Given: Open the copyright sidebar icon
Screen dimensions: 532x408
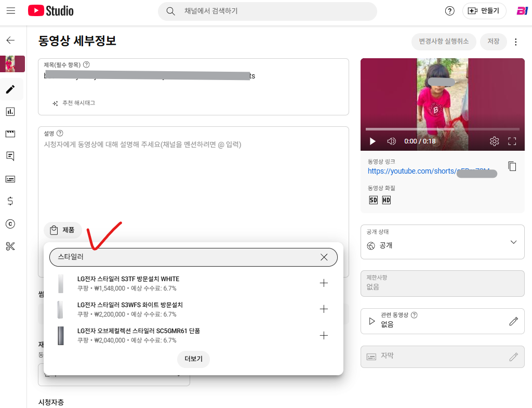Looking at the screenshot, I should pos(10,224).
